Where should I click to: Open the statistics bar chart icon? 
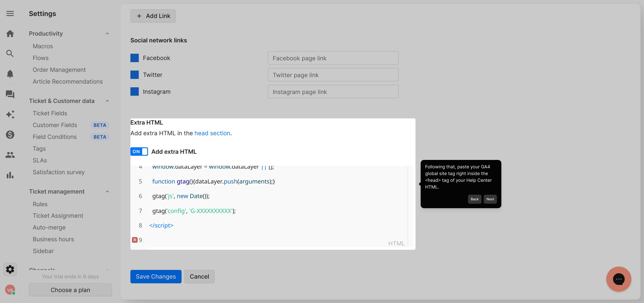(x=10, y=175)
